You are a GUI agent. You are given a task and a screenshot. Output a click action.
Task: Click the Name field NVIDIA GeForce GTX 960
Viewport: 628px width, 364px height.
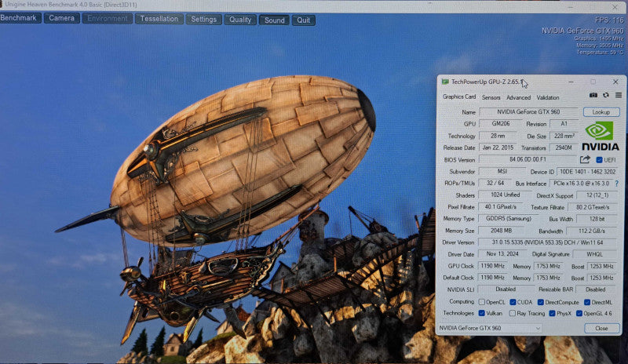coord(528,112)
